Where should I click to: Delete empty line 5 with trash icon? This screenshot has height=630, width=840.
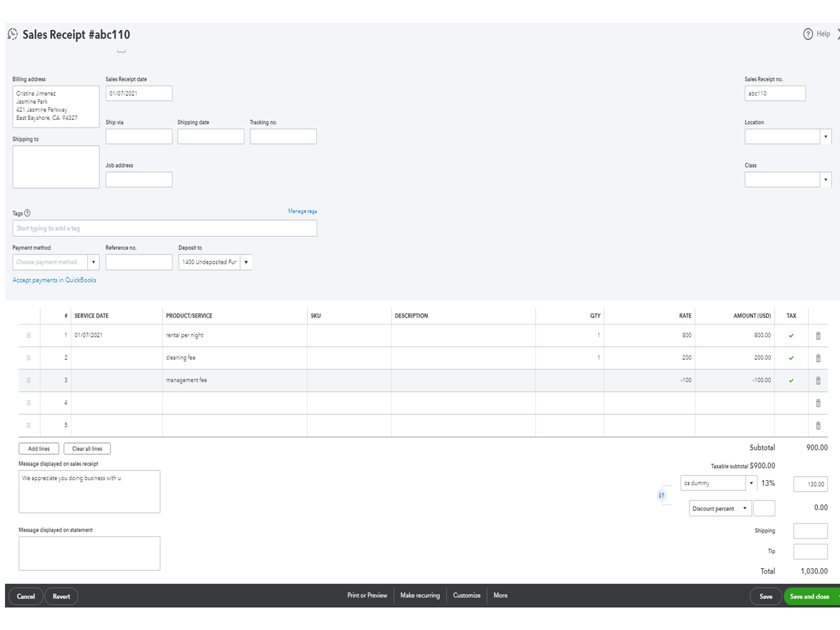(x=818, y=426)
